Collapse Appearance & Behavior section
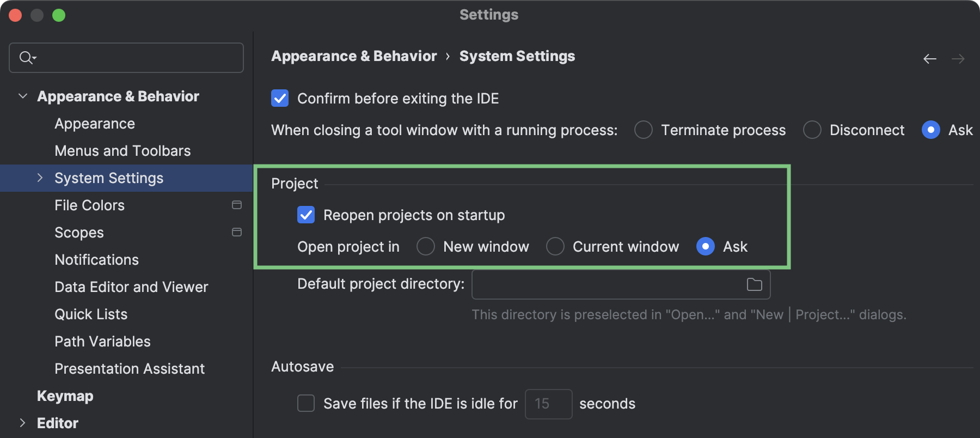 [x=23, y=96]
